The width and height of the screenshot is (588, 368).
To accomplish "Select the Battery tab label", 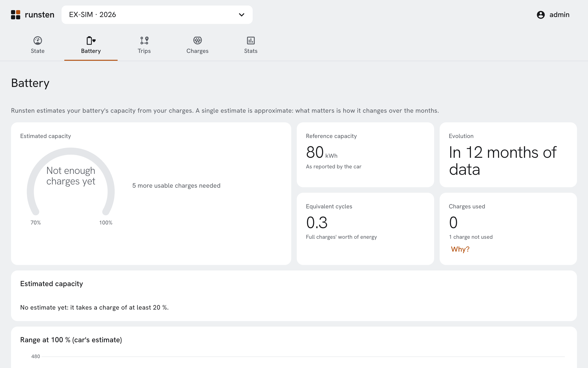I will (x=91, y=51).
